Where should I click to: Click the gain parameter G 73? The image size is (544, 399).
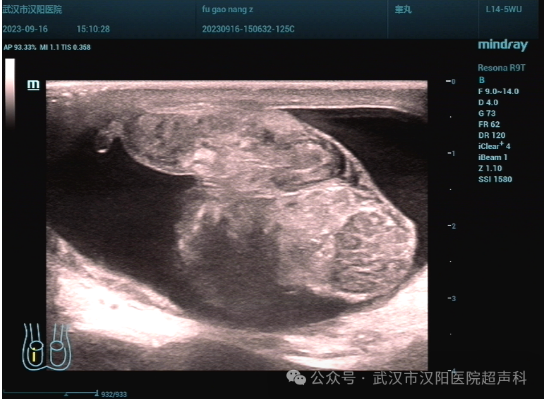487,113
